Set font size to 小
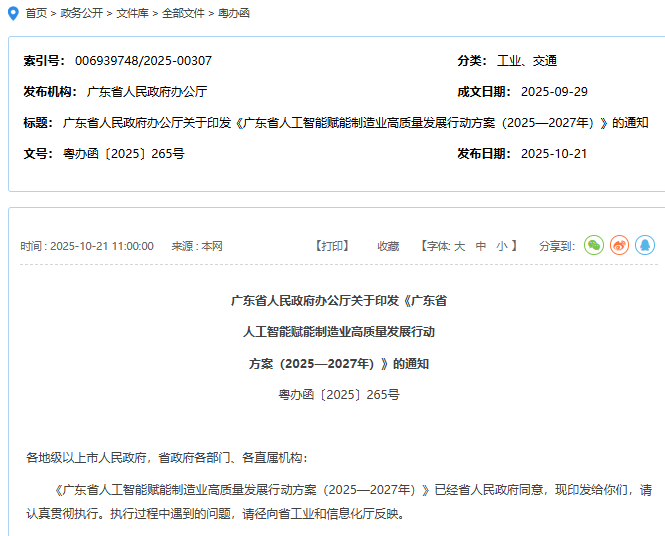The image size is (665, 536). 501,246
